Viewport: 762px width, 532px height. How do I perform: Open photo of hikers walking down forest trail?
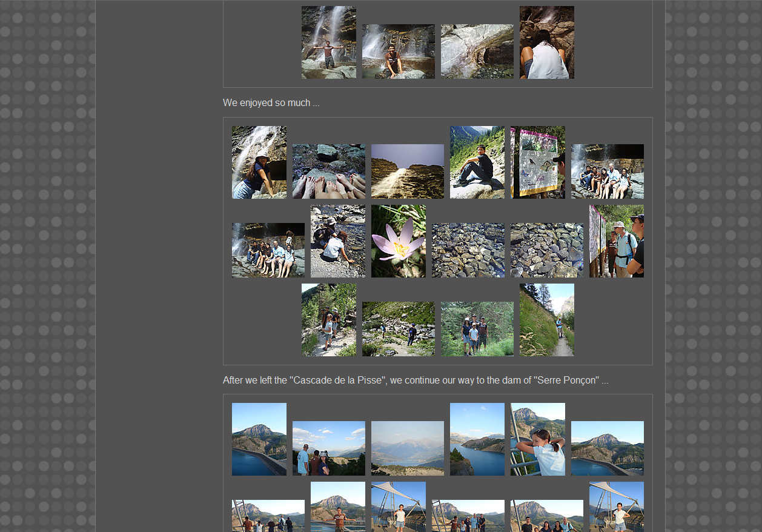328,320
